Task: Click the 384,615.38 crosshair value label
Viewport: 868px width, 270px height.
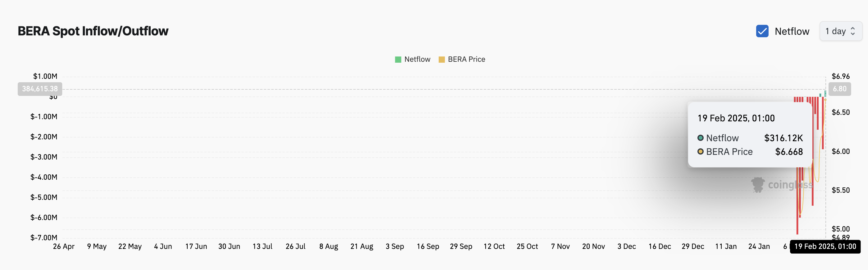Action: (40, 89)
